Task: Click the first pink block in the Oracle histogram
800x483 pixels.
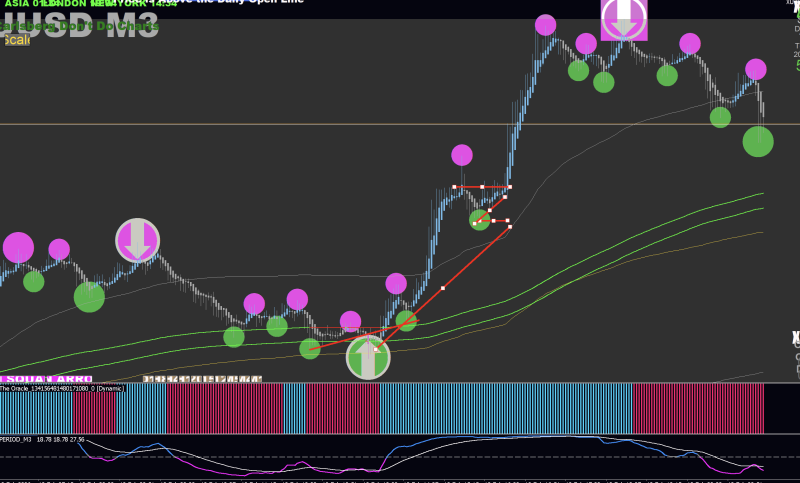Action: (94, 409)
